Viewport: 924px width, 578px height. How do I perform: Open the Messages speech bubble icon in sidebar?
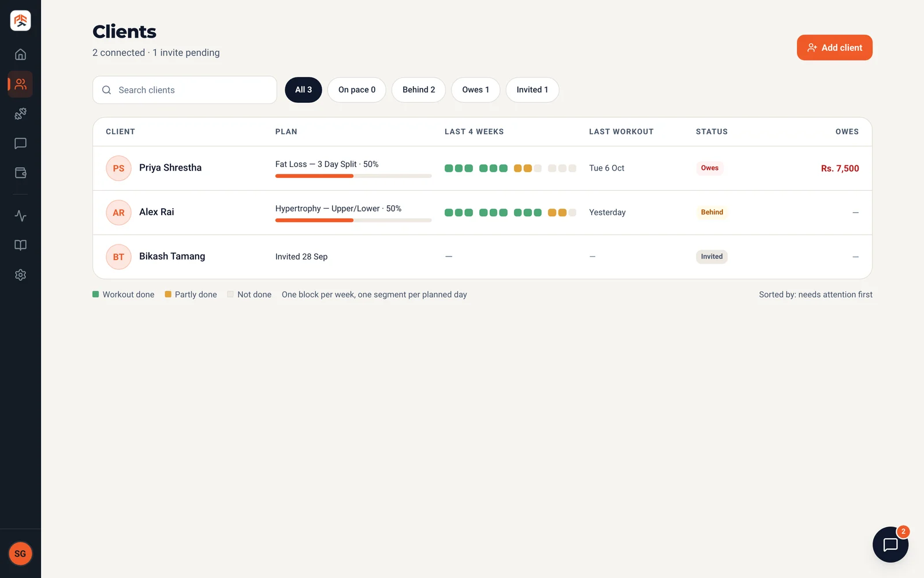20,143
